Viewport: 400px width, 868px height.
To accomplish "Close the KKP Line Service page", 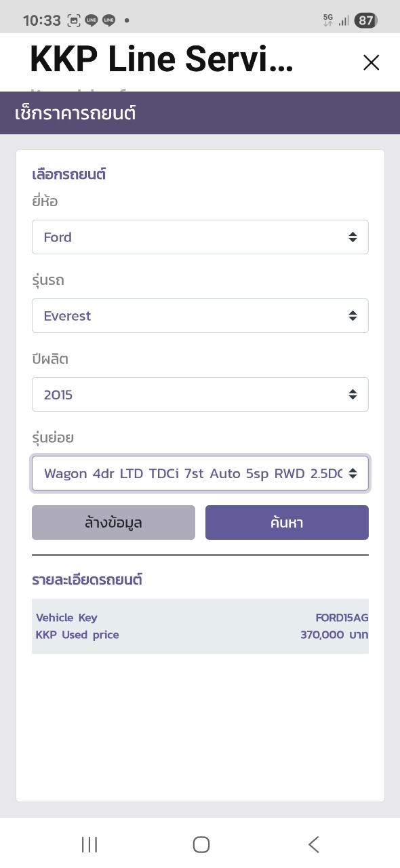I will pos(371,63).
